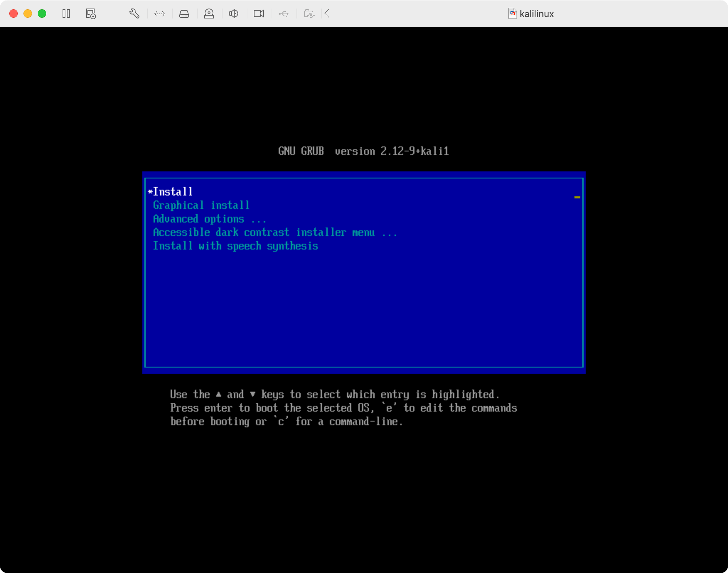This screenshot has width=728, height=573.
Task: Collapse the toolbar with the chevron
Action: click(326, 14)
